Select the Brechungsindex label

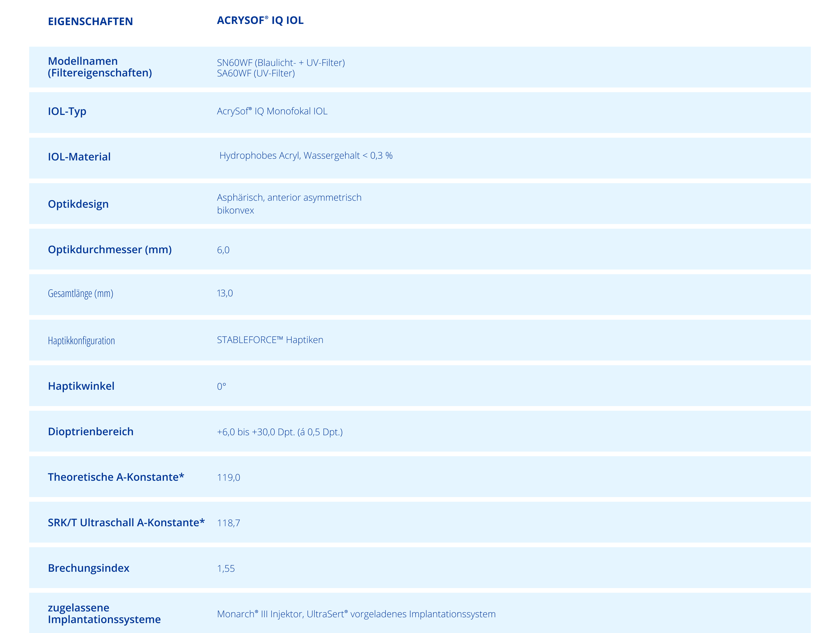click(88, 568)
